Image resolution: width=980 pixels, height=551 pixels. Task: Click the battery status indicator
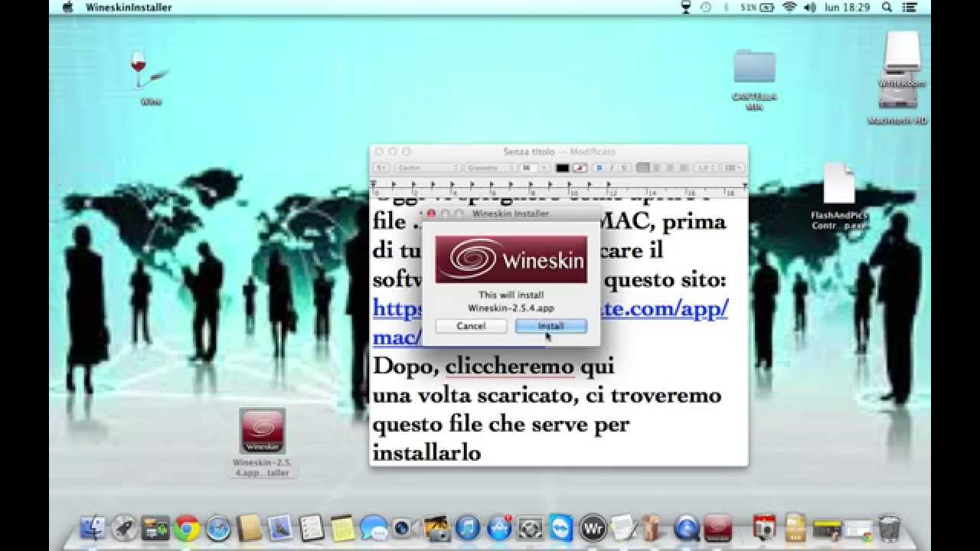point(758,7)
